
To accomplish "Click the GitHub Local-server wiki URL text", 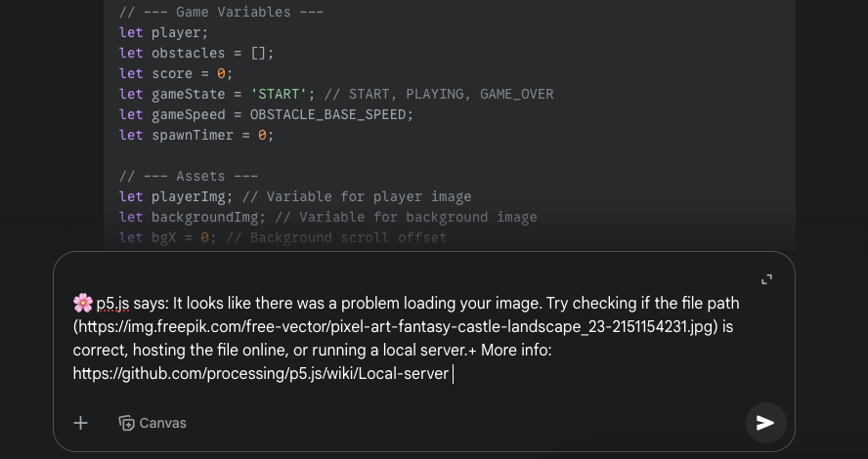I will (260, 373).
